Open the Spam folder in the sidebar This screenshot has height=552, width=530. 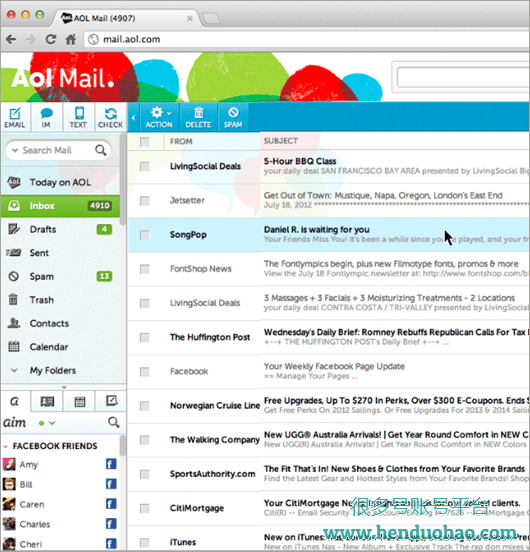[61, 276]
